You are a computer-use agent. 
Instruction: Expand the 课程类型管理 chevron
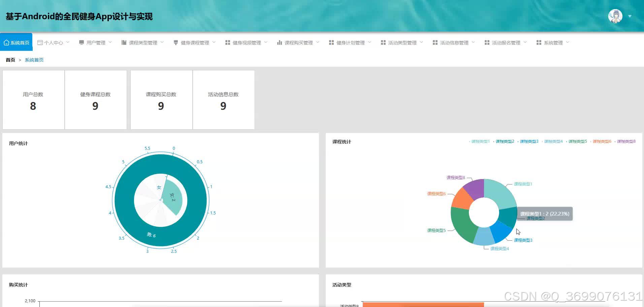tap(162, 42)
